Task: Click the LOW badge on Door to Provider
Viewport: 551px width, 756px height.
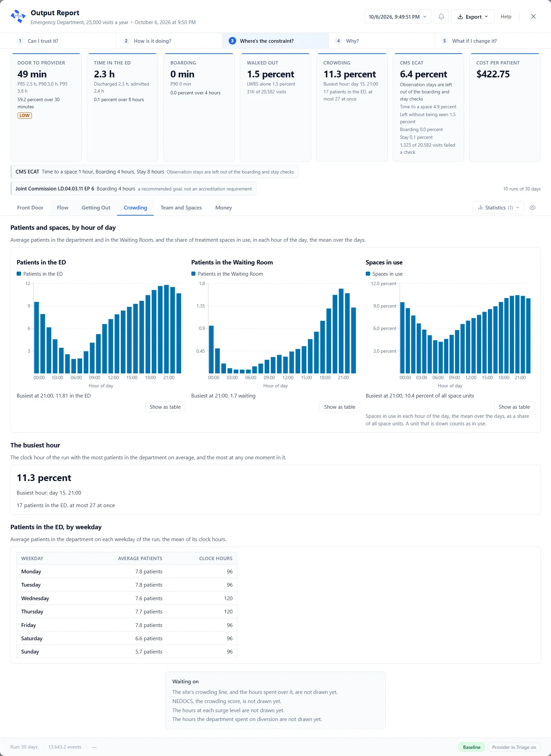Action: 24,115
